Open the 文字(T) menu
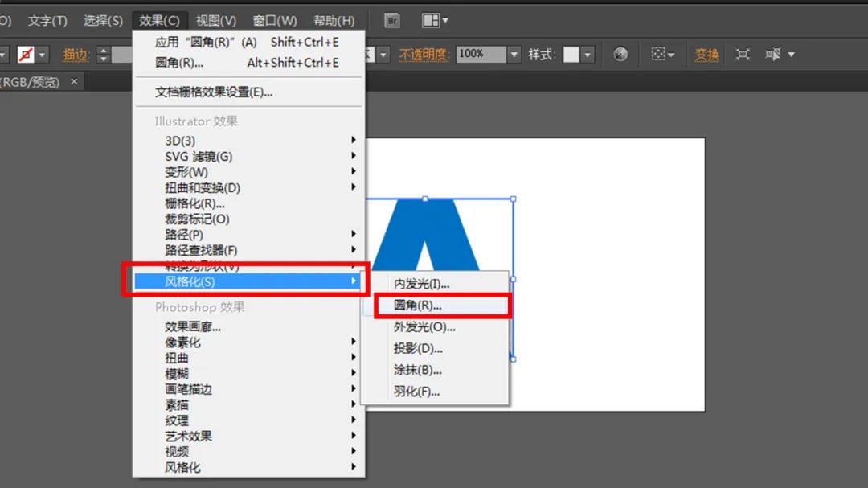This screenshot has width=868, height=488. [47, 20]
